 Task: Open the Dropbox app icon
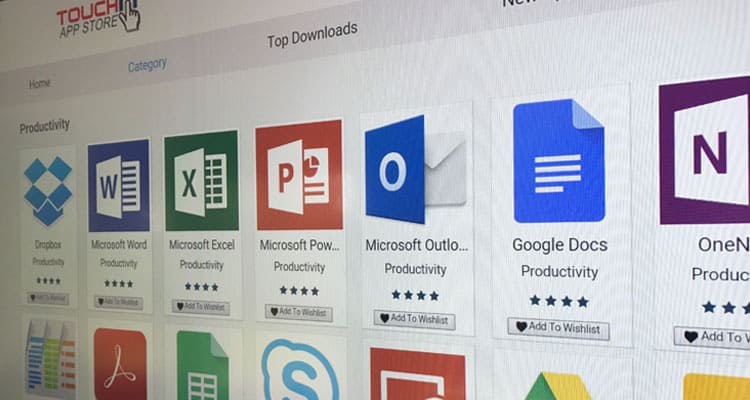click(x=48, y=191)
